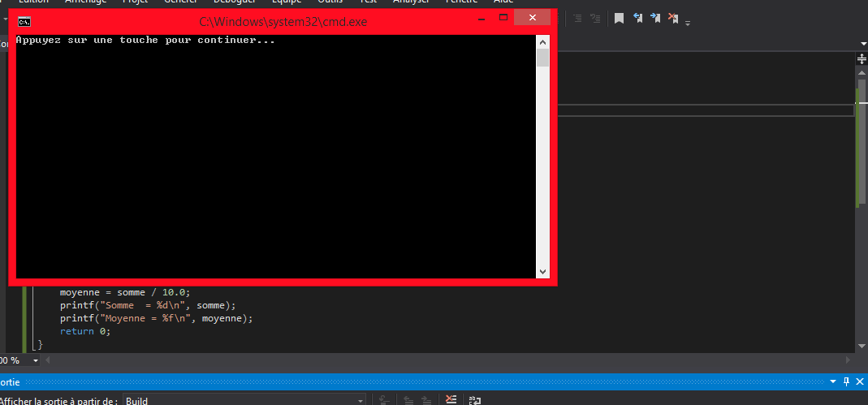Clear all bookmarks icon with red X
Viewport: 868px width, 405px height.
click(x=673, y=18)
